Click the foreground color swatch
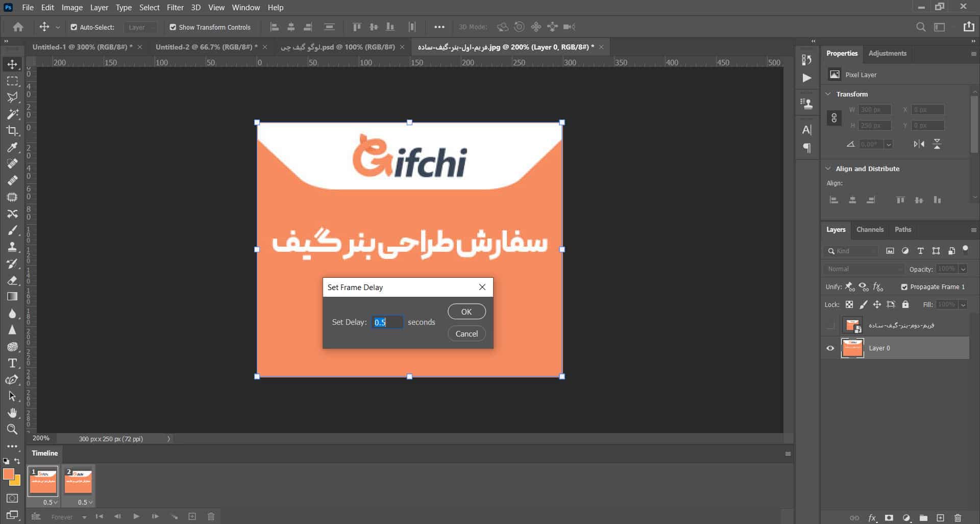The height and width of the screenshot is (524, 980). (x=8, y=474)
